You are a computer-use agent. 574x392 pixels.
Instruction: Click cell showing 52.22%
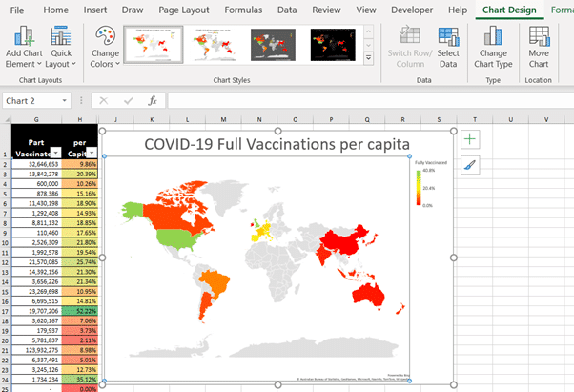coord(80,311)
